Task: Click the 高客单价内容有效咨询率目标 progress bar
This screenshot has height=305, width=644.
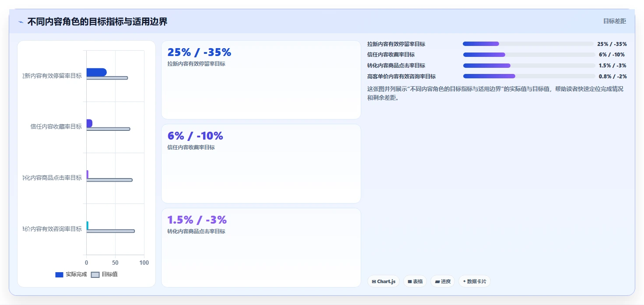Action: [x=529, y=76]
